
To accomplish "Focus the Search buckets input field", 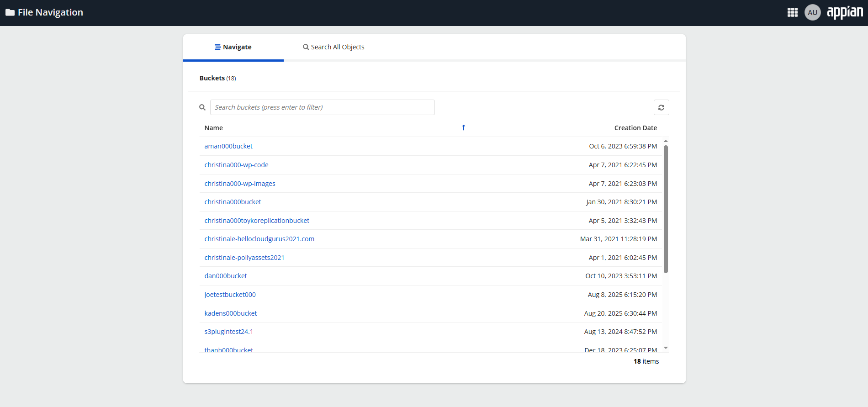I will pos(322,107).
